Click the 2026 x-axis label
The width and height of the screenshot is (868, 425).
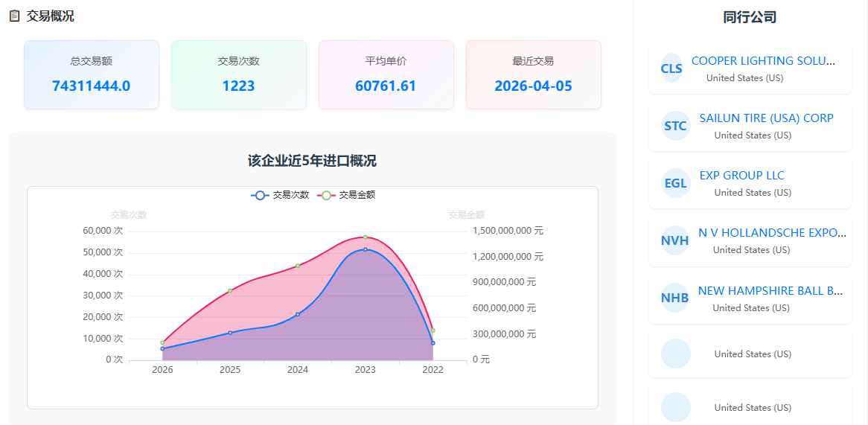[162, 370]
